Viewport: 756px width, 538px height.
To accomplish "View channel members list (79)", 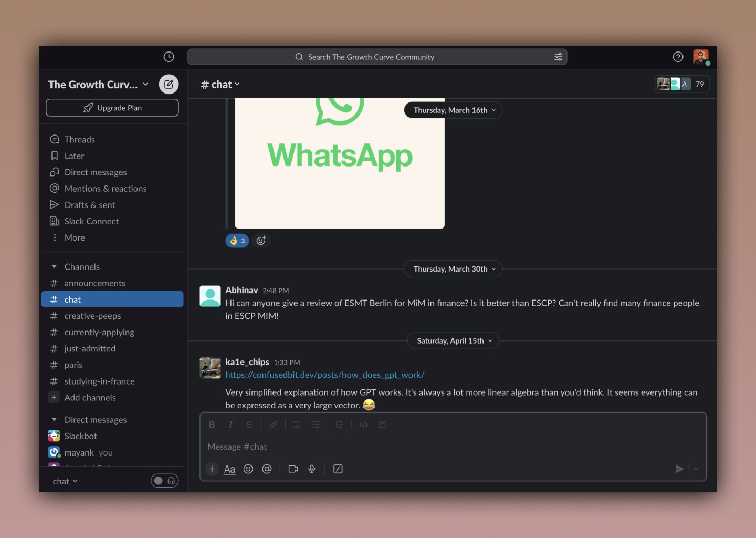I will click(x=682, y=84).
